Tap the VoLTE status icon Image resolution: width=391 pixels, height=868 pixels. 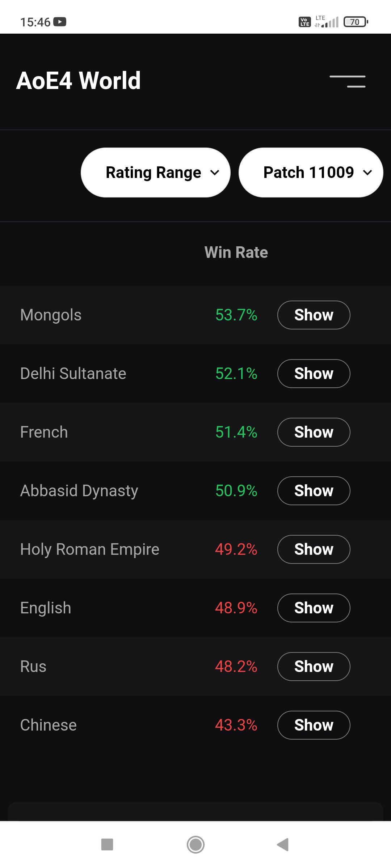tap(304, 22)
